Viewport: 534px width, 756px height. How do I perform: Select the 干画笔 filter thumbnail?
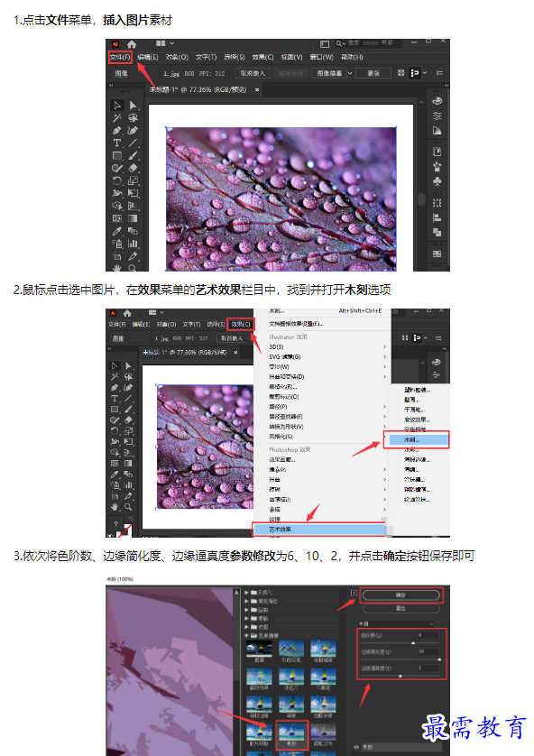tap(324, 678)
